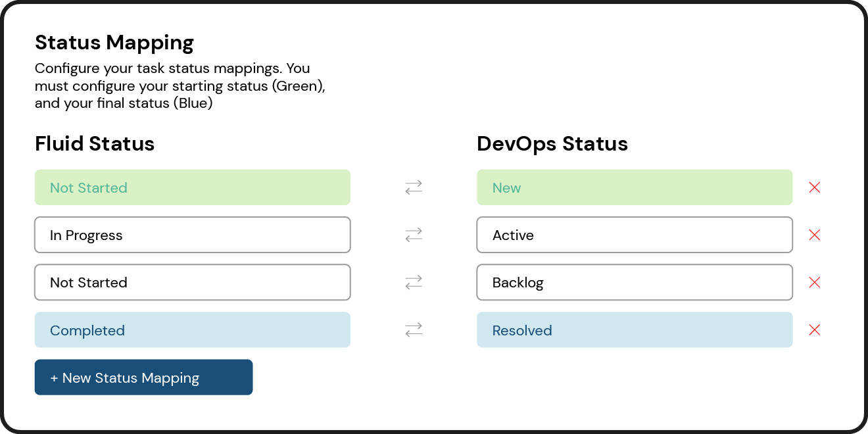Remove the Resolved status mapping

pos(814,329)
